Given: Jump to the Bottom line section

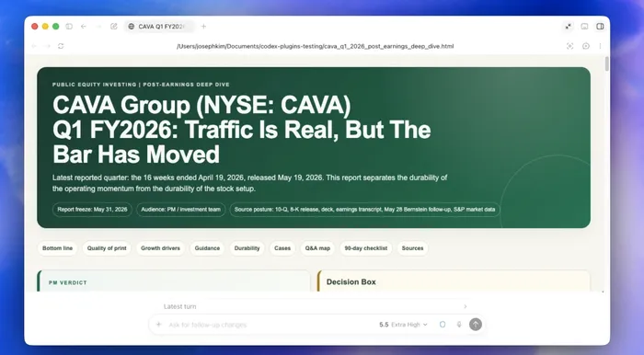Looking at the screenshot, I should pyautogui.click(x=57, y=248).
